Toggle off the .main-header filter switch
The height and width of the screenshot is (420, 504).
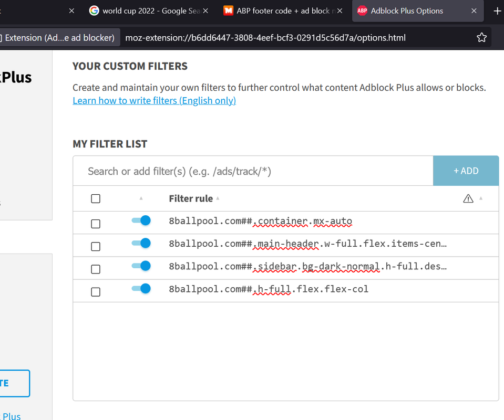(x=141, y=244)
